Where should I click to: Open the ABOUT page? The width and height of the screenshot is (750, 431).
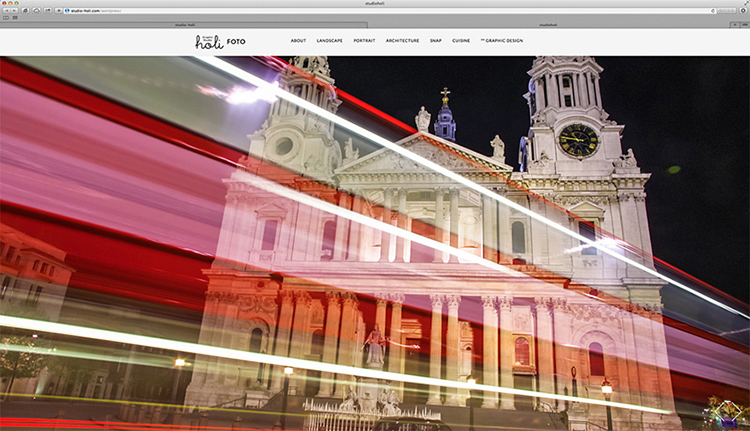298,41
